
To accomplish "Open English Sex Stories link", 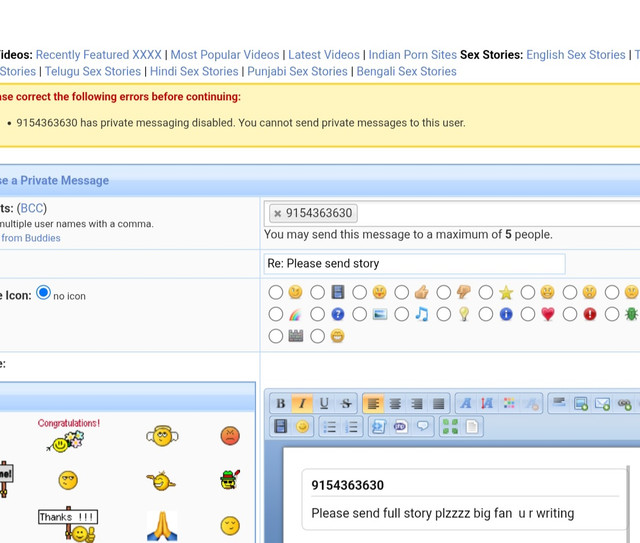I will 576,55.
